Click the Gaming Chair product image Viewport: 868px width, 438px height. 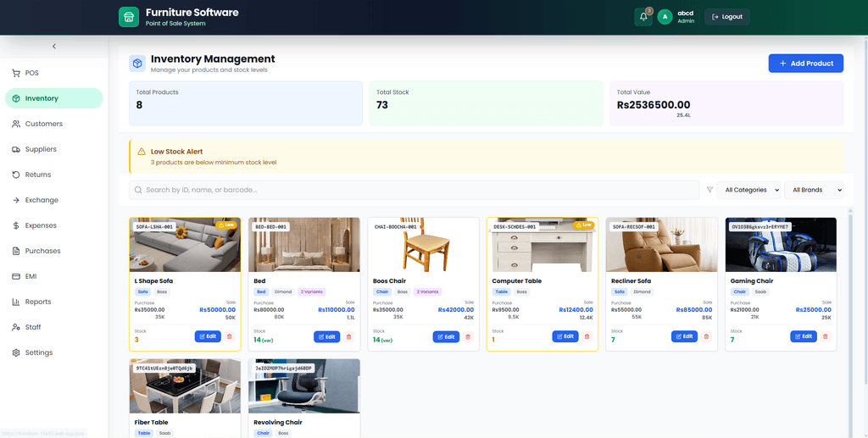(781, 245)
